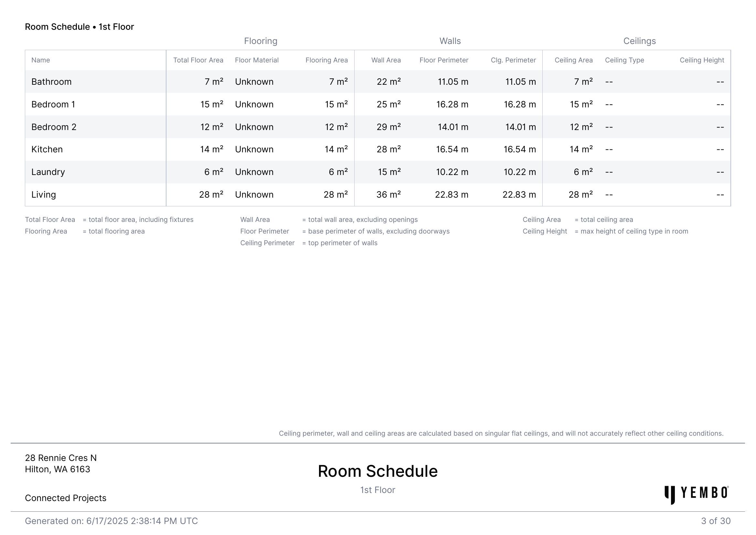Select Bathroom wall area 22 m²
Screen dimensions: 756x535
(389, 82)
